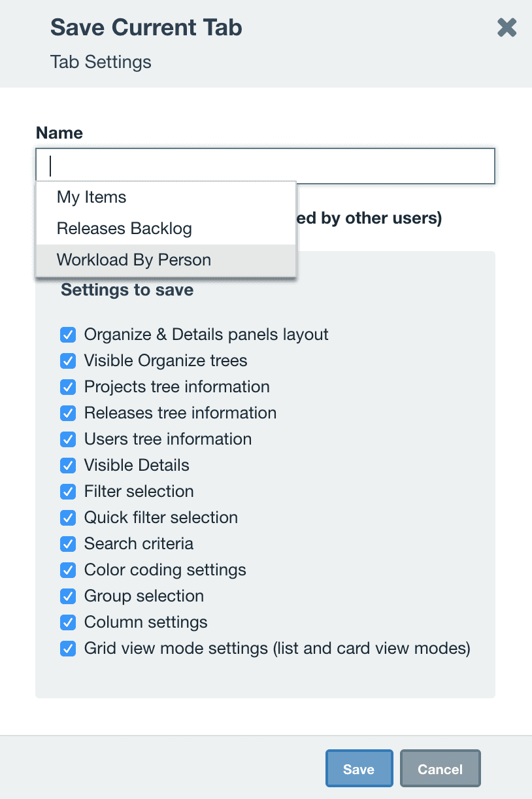
Task: Close the Save Current Tab dialog
Action: [507, 27]
